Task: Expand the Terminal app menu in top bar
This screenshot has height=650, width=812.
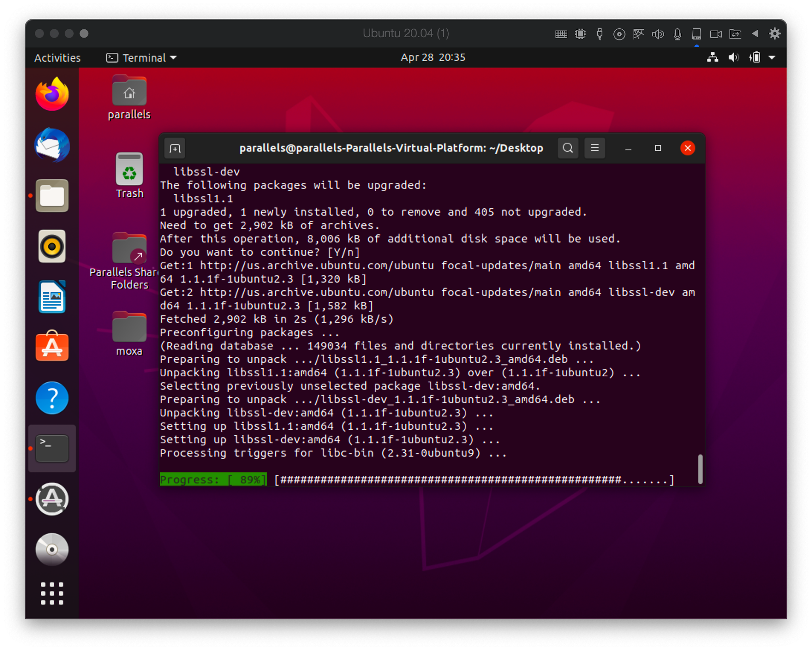Action: tap(142, 58)
